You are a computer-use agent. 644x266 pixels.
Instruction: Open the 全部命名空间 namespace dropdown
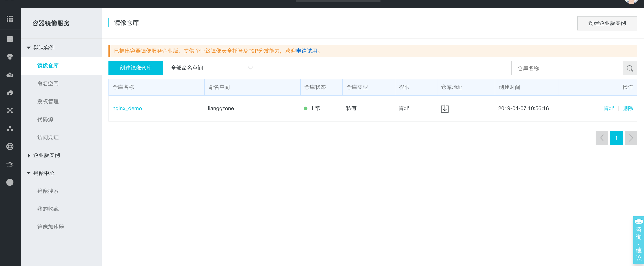tap(211, 68)
